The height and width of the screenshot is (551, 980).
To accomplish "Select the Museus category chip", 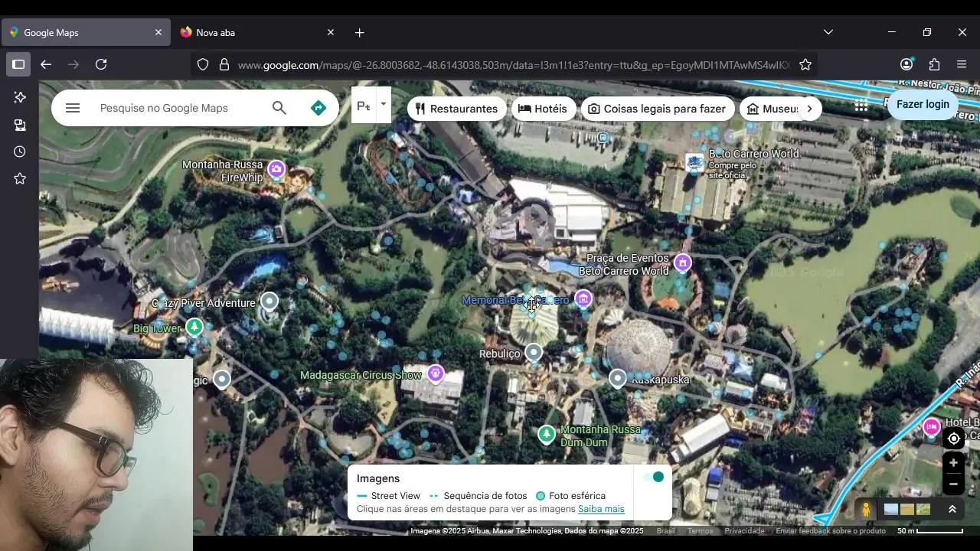I will [x=773, y=109].
